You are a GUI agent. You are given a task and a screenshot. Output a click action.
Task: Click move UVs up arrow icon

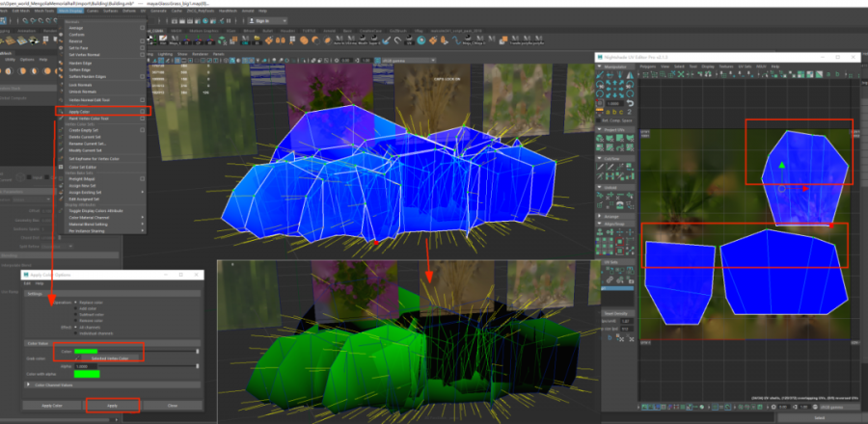tap(615, 83)
